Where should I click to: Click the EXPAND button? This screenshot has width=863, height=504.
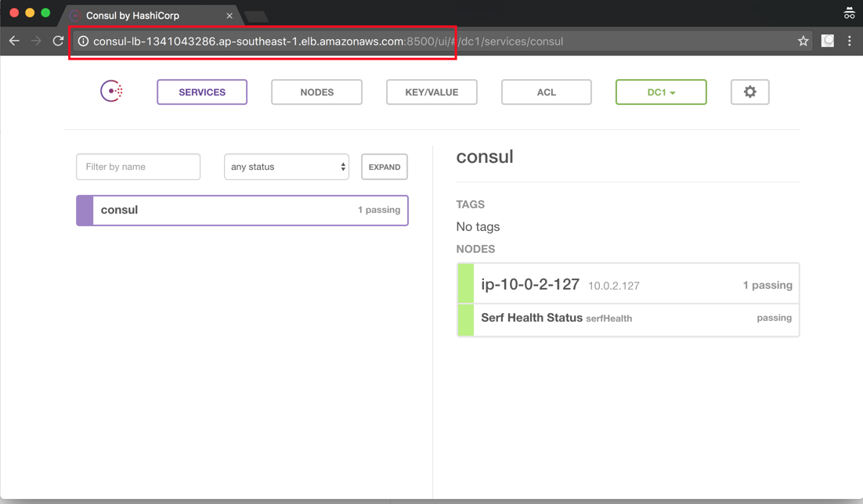tap(385, 167)
